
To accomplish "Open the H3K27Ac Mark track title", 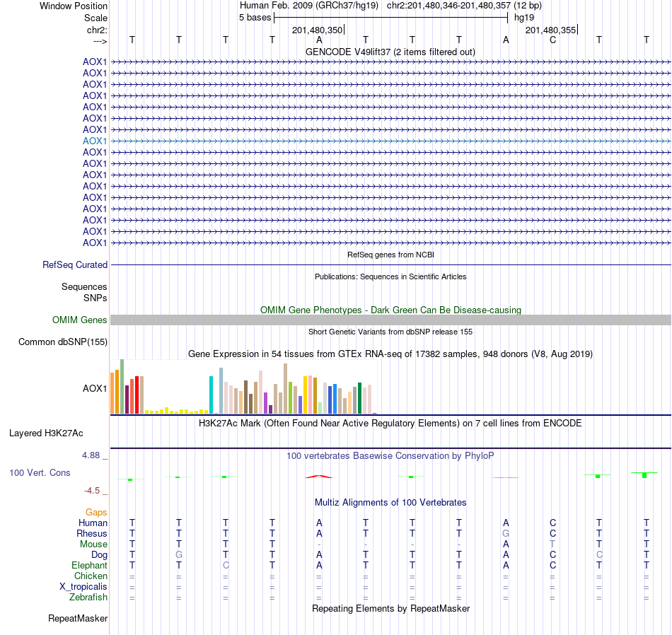I will tap(390, 424).
